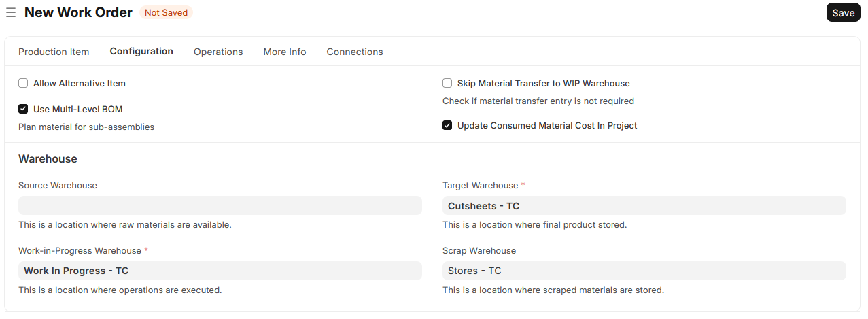Image resolution: width=868 pixels, height=319 pixels.
Task: View the Connections tab
Action: (x=355, y=52)
